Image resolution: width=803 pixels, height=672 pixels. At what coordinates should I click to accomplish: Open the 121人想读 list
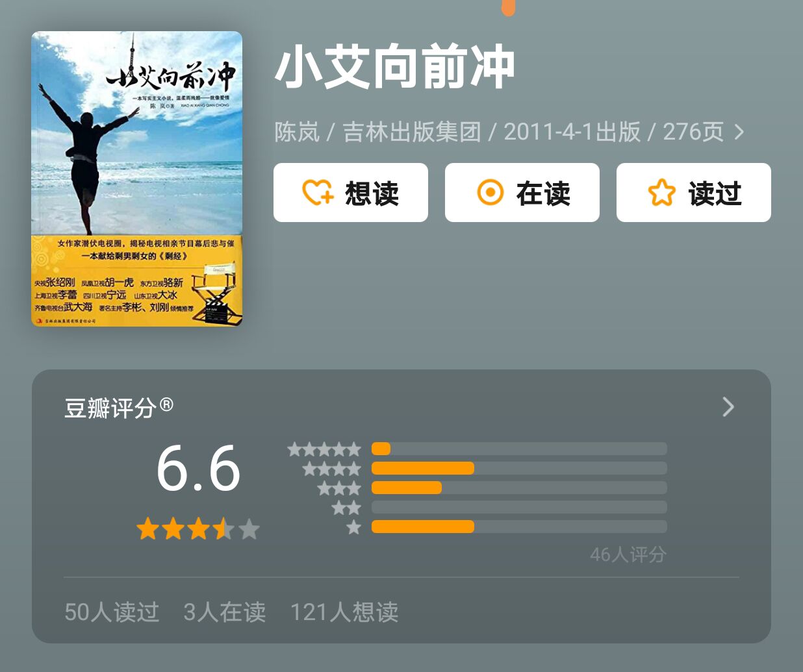(344, 612)
